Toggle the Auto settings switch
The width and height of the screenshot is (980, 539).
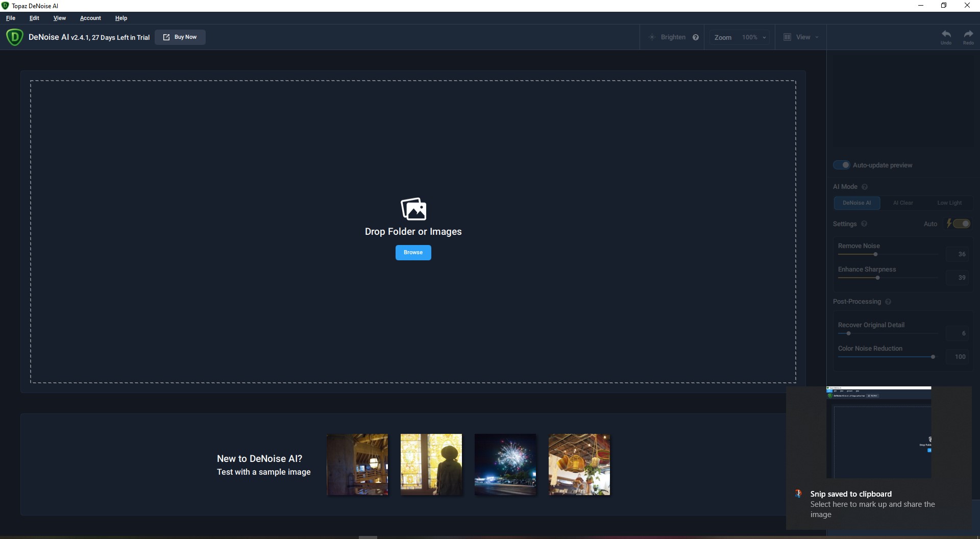coord(961,224)
